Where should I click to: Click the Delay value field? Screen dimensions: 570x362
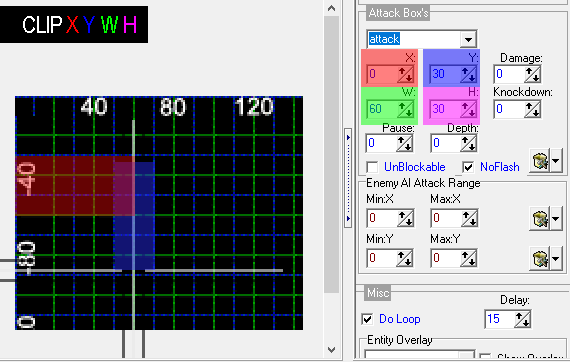(499, 319)
